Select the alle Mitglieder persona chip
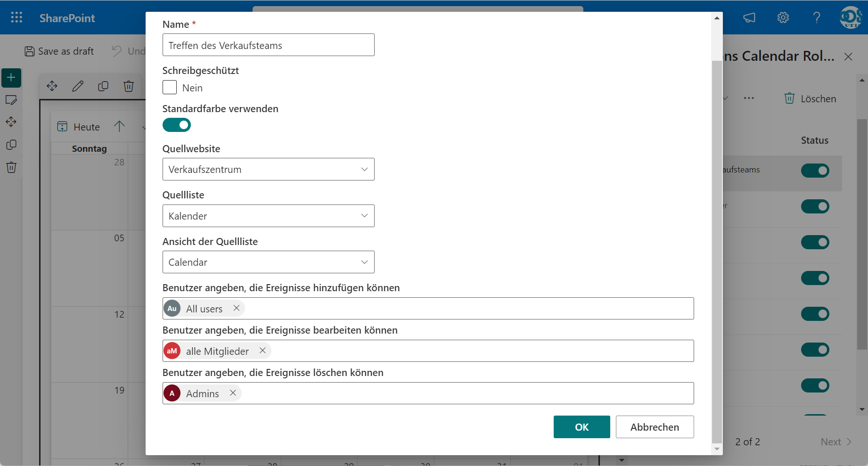 [217, 351]
